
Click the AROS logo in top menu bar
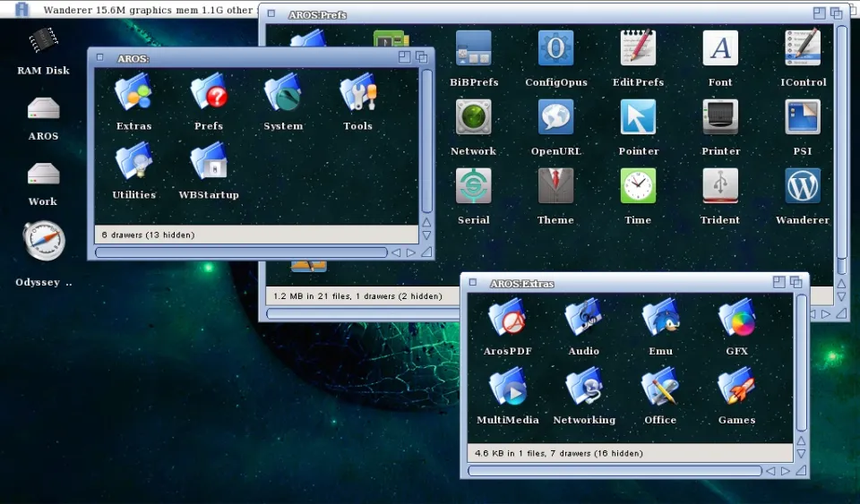(x=22, y=9)
